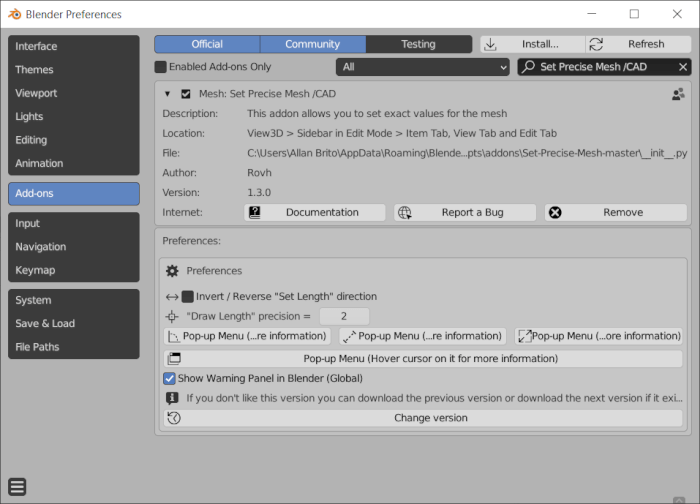Click Report a Bug
This screenshot has height=504, width=700.
pyautogui.click(x=465, y=212)
